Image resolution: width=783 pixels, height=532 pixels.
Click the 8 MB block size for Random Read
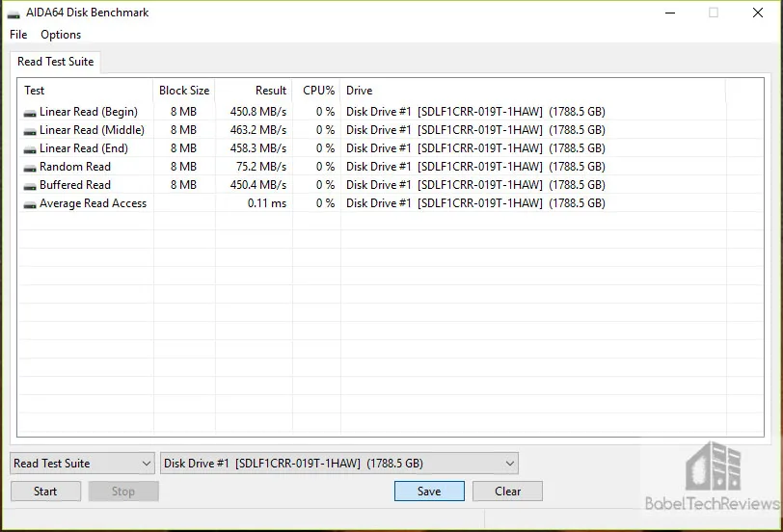[x=184, y=167]
